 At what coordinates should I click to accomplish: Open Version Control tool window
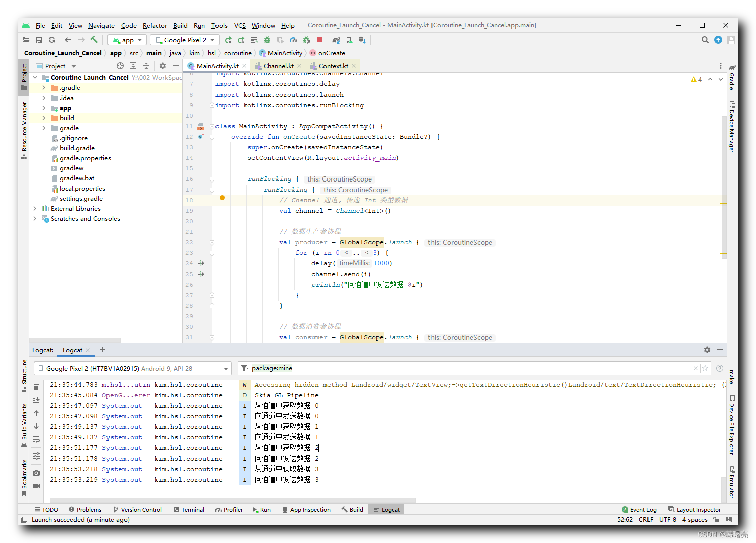[x=137, y=509]
